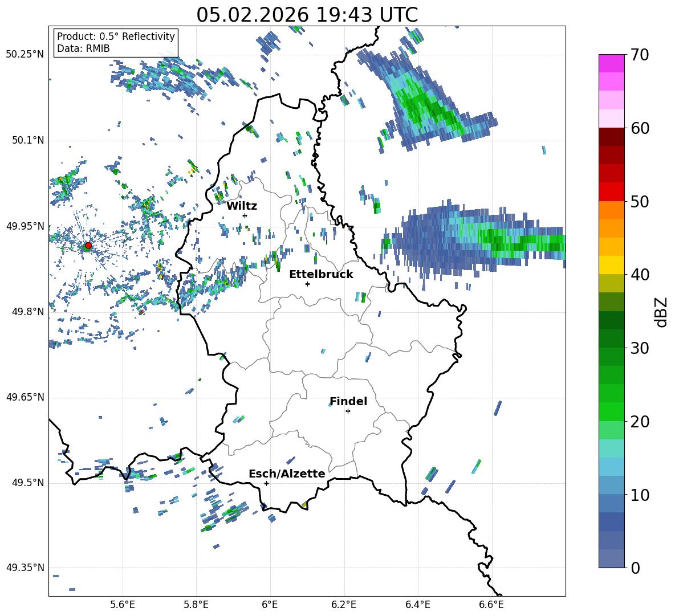Click the Findel city label
Viewport: 675px width, 616px height.
[x=348, y=401]
